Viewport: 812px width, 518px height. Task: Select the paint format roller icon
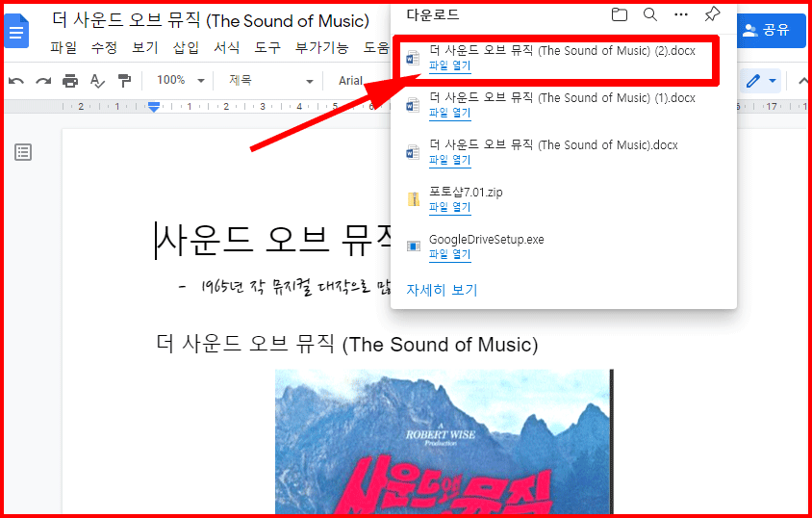pos(124,81)
